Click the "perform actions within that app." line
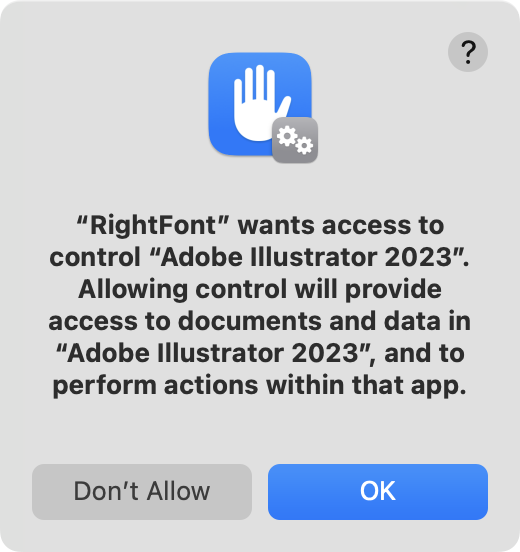 coord(260,385)
